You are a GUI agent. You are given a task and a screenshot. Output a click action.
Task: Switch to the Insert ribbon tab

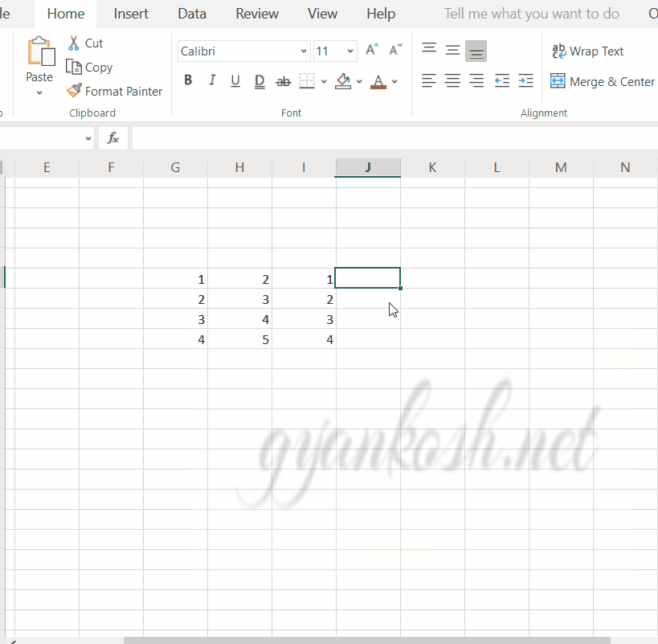coord(131,14)
